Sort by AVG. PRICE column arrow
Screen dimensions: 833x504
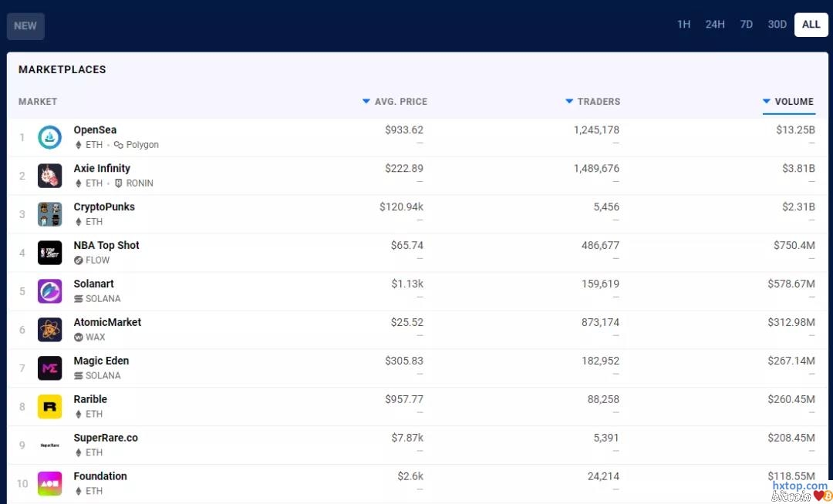[x=366, y=102]
